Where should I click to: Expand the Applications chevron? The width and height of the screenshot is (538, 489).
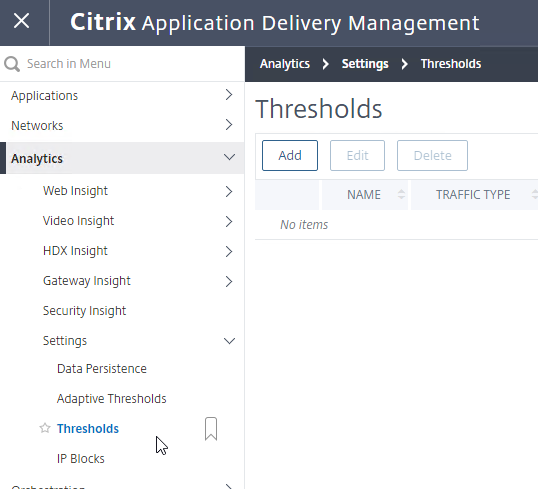(x=229, y=95)
